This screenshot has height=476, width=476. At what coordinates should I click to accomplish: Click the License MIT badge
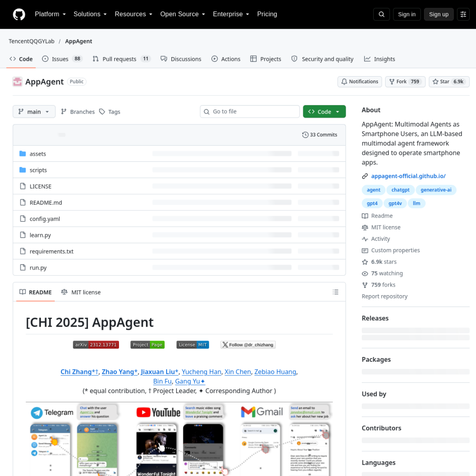click(x=193, y=345)
